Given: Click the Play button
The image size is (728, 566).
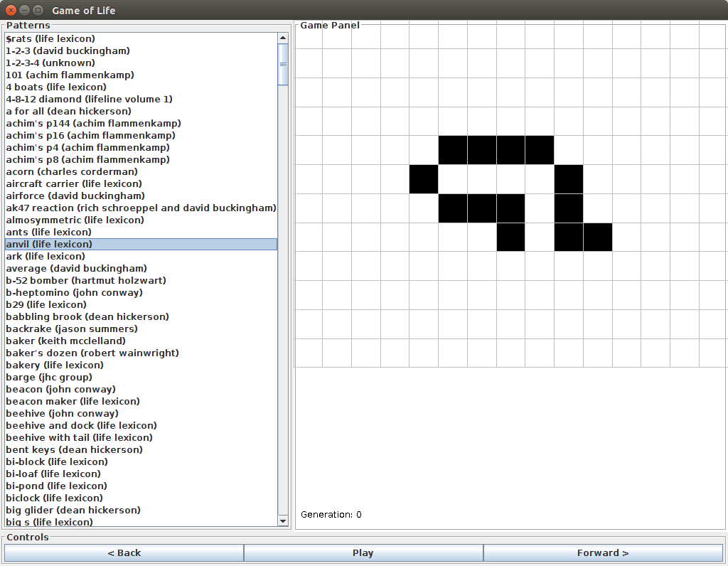Looking at the screenshot, I should (x=363, y=553).
